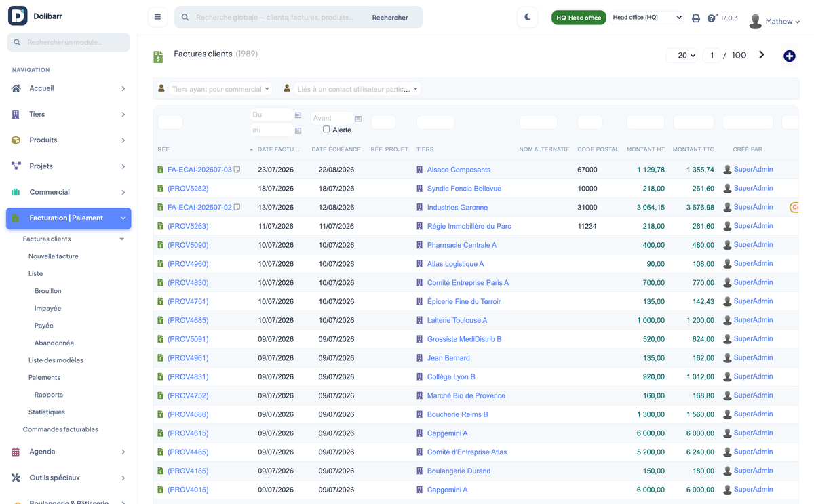Sort by RÉF. column header
The width and height of the screenshot is (814, 504).
point(163,149)
